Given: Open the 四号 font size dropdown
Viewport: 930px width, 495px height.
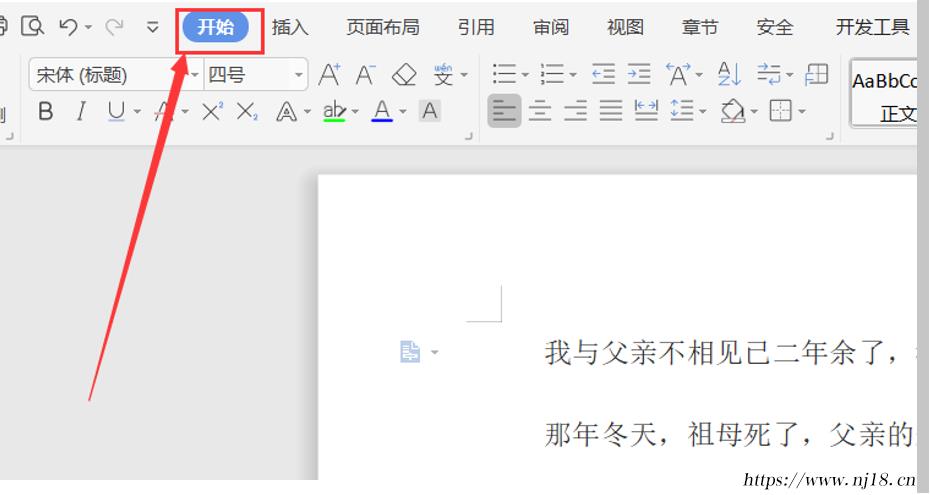Looking at the screenshot, I should point(298,75).
